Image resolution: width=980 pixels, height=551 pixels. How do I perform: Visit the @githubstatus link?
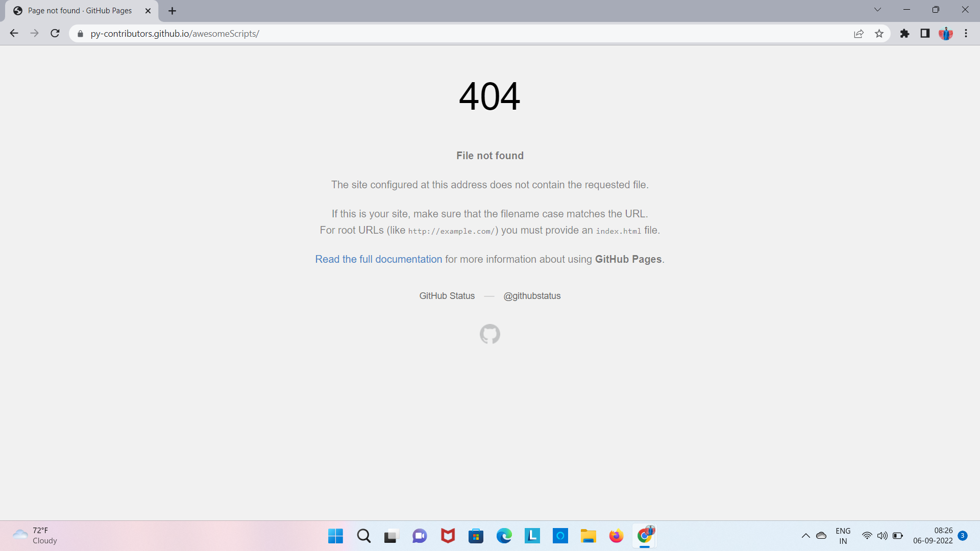(x=532, y=296)
